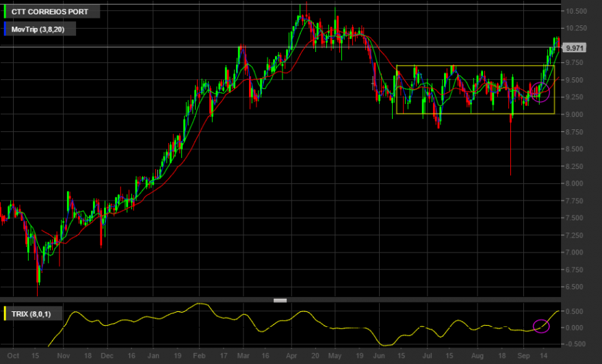
Task: Click the Oct label on the time axis
Action: click(13, 356)
